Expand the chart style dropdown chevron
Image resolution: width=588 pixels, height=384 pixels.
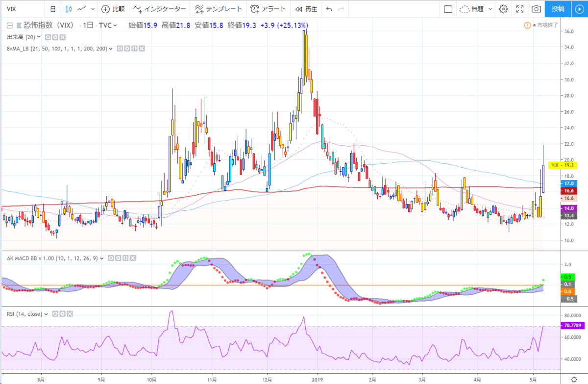click(x=92, y=9)
